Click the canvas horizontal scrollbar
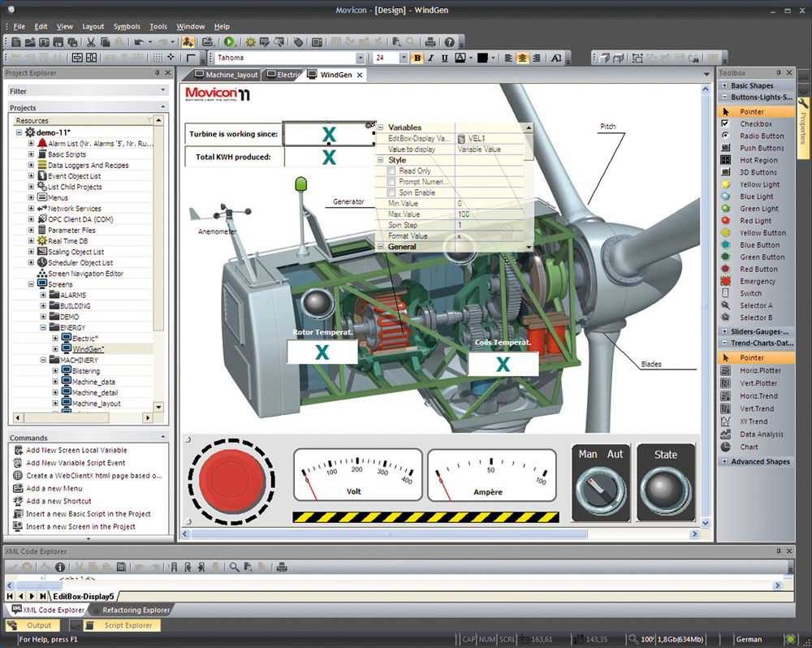 pos(389,534)
